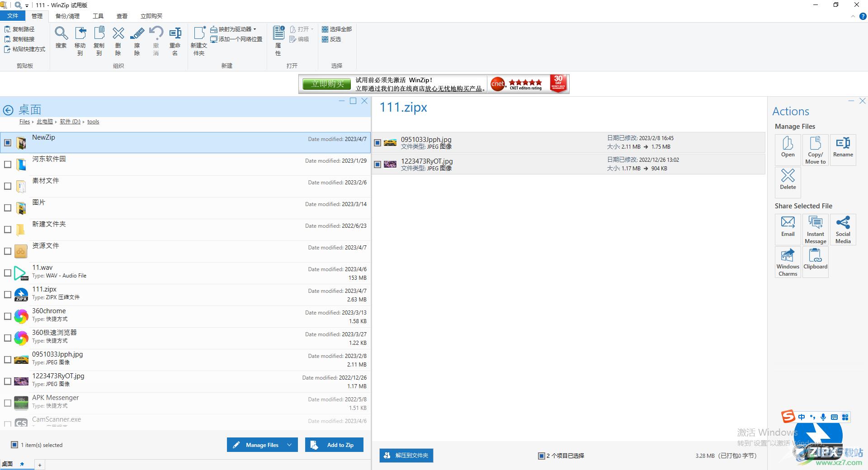Screen dimensions: 868x470
Task: Toggle checkbox for NewZip folder
Action: pos(8,143)
